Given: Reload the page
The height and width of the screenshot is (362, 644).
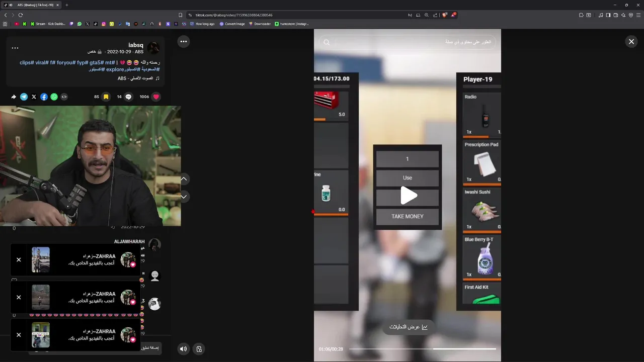Looking at the screenshot, I should (21, 15).
